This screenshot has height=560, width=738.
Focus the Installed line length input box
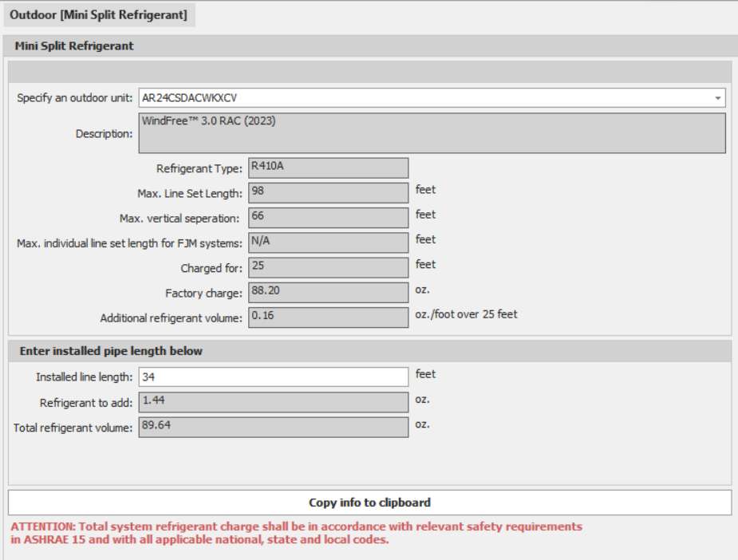click(x=273, y=377)
